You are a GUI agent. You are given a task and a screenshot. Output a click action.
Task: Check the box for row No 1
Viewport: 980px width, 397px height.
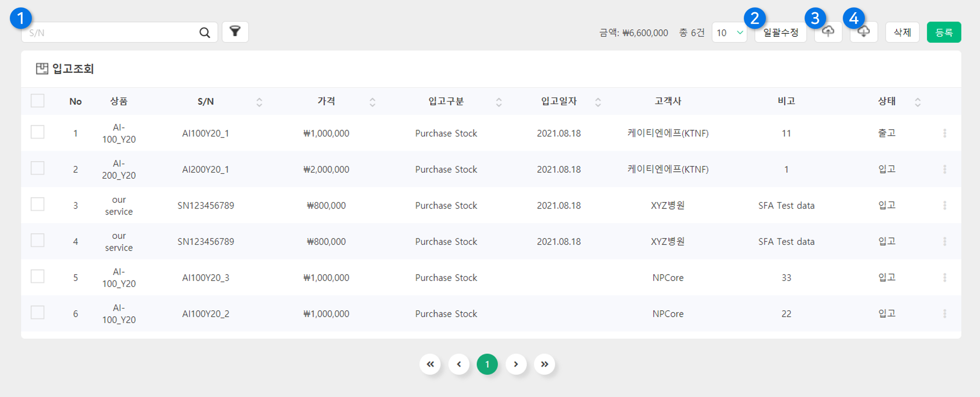[38, 132]
